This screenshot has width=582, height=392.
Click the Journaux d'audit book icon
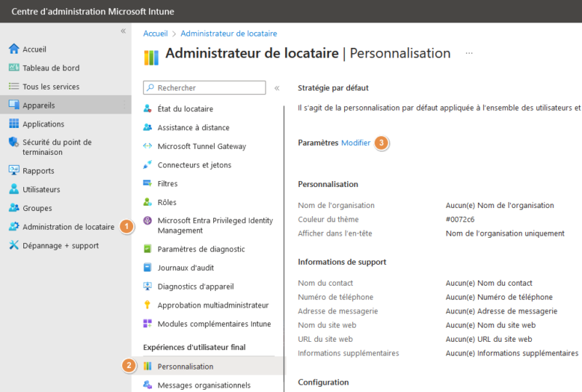click(148, 268)
